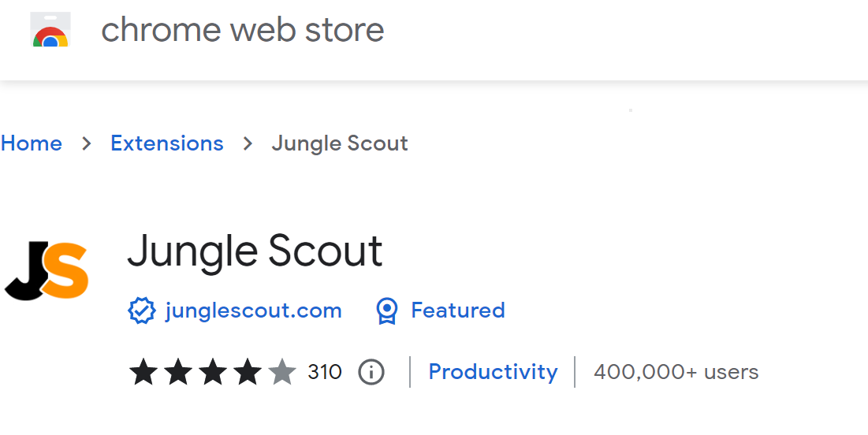The width and height of the screenshot is (868, 435).
Task: Click the Featured badge label
Action: point(458,310)
